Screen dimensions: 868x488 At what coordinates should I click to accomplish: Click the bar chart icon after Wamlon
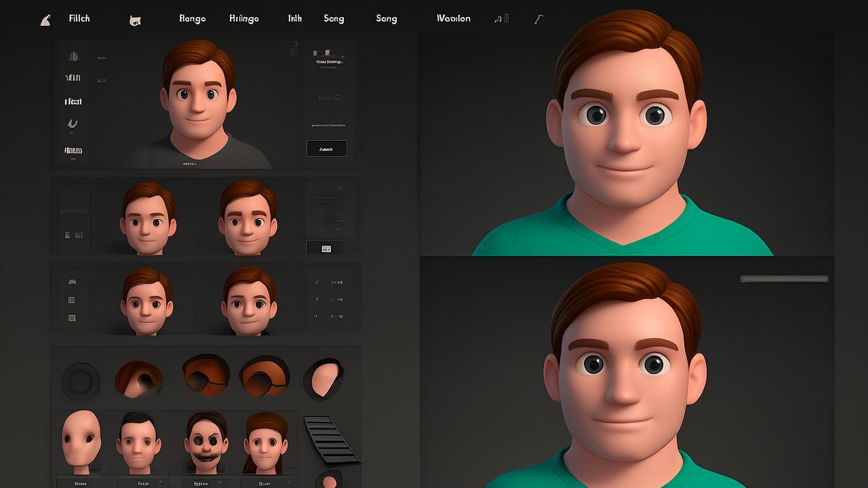502,19
